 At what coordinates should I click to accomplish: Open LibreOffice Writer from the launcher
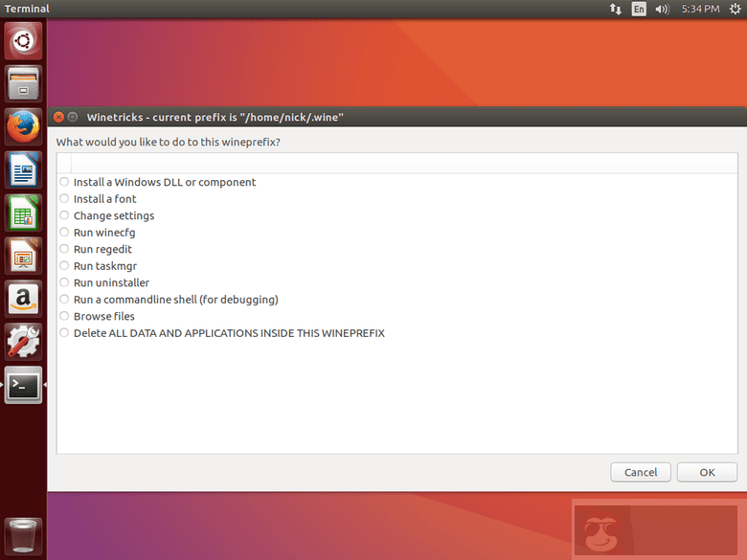click(23, 170)
